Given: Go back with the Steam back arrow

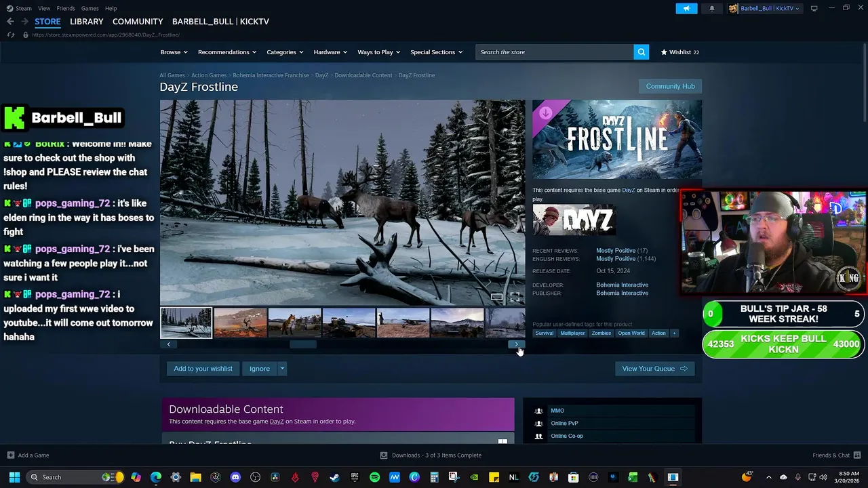Looking at the screenshot, I should [x=10, y=22].
